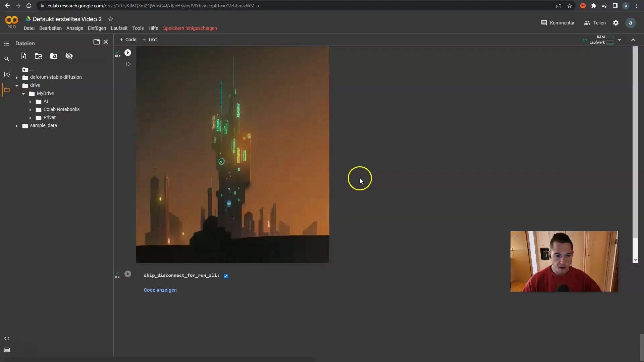Screen dimensions: 644x362
Task: Click the output cell scrollbar down arrow
Action: click(635, 260)
